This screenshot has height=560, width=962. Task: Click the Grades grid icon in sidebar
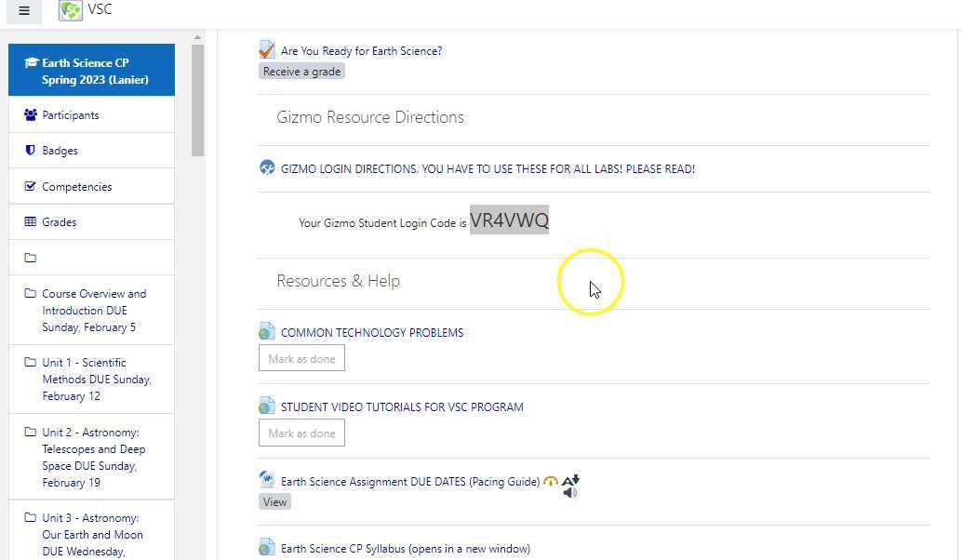[x=32, y=221]
